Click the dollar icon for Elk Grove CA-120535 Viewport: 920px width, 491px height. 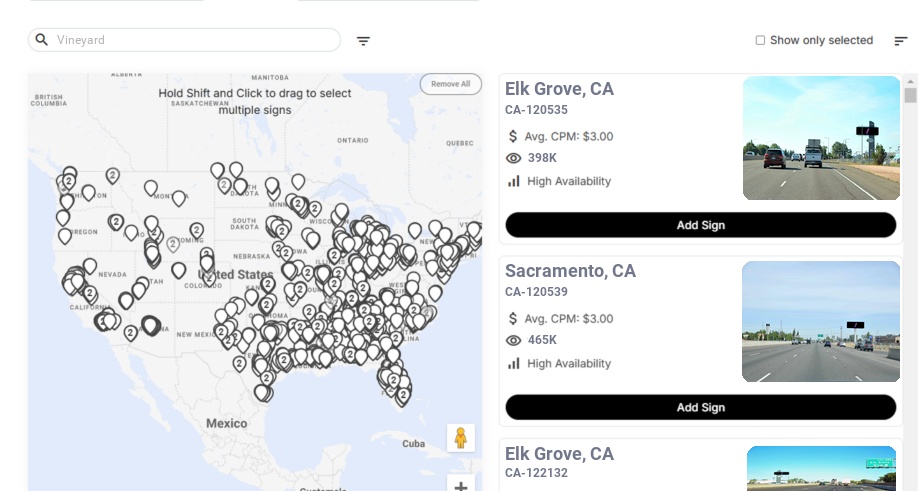click(x=514, y=136)
